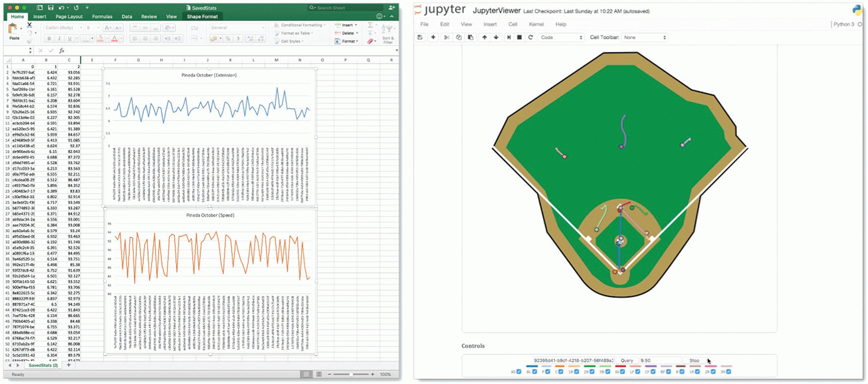Open the Cell Toolbar None dropdown
Screen dimensions: 868x384
point(645,38)
